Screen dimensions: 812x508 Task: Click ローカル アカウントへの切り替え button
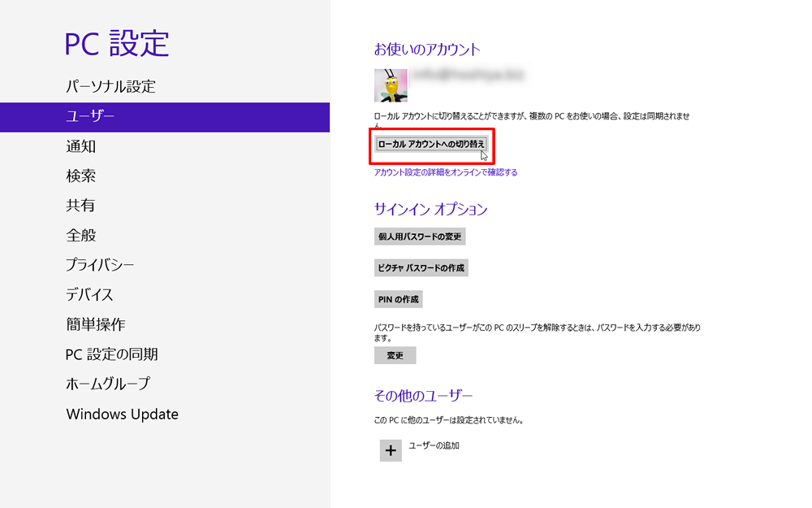431,144
